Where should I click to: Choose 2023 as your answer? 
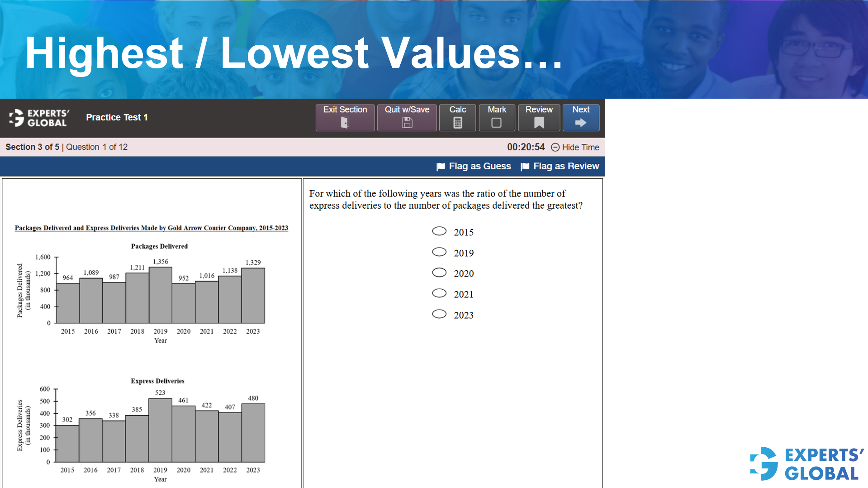tap(439, 313)
